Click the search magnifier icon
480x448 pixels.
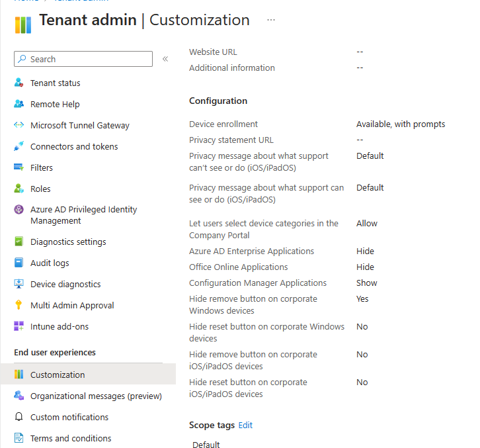click(x=22, y=58)
